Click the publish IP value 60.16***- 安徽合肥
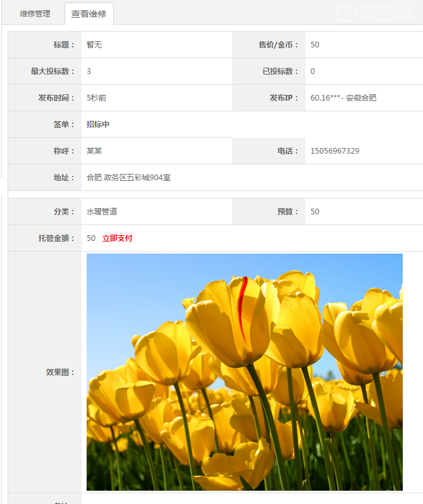Image resolution: width=423 pixels, height=504 pixels. click(x=343, y=98)
